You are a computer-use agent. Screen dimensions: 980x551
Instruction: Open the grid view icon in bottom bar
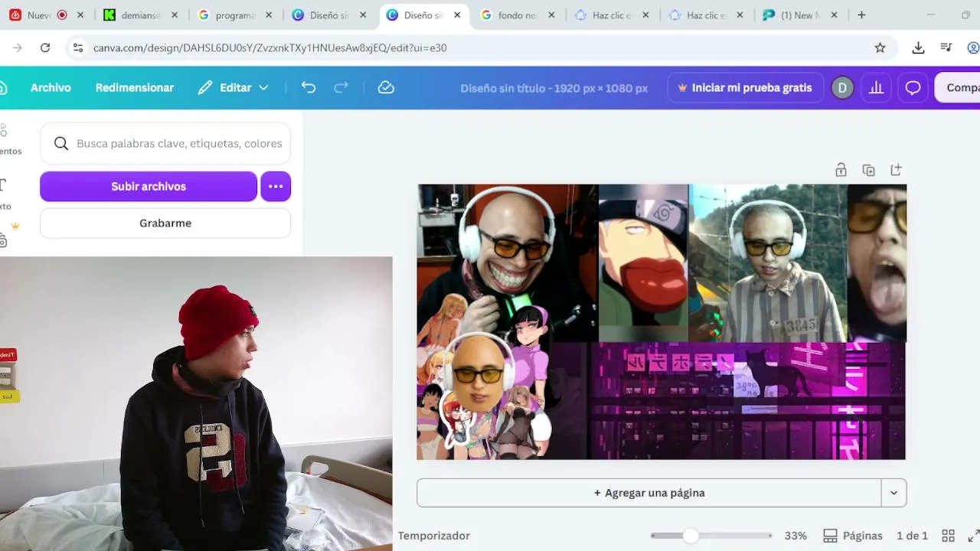point(948,536)
